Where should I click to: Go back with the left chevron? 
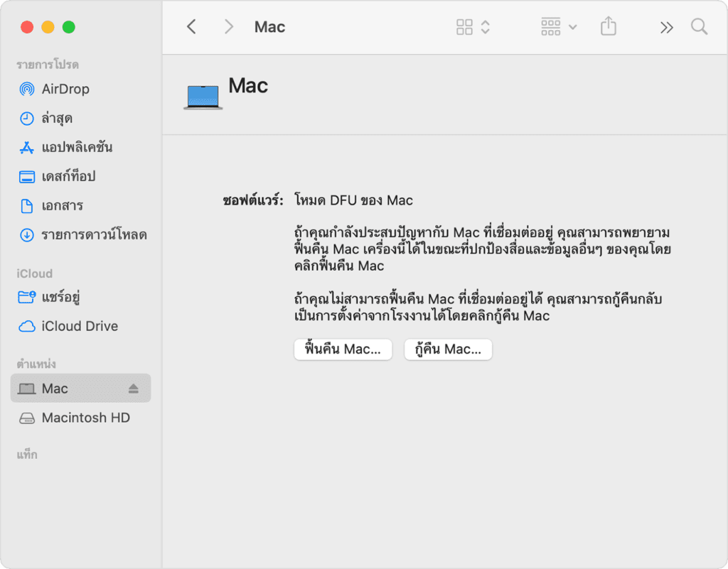pyautogui.click(x=191, y=27)
